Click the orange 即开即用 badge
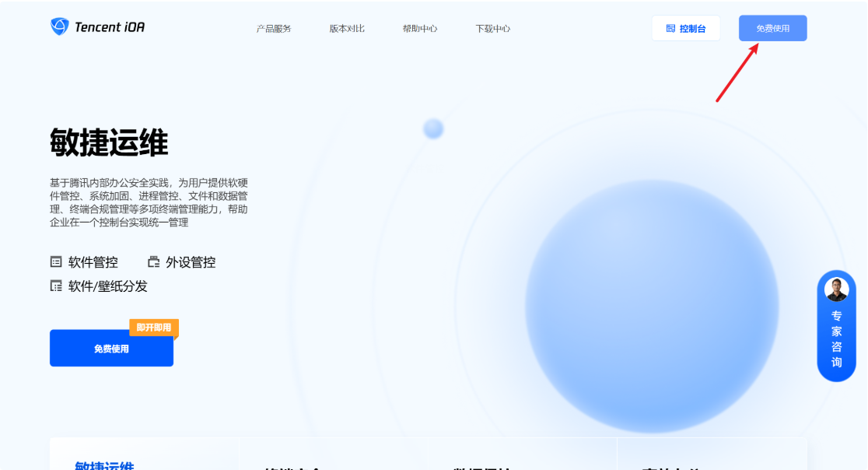 click(153, 328)
